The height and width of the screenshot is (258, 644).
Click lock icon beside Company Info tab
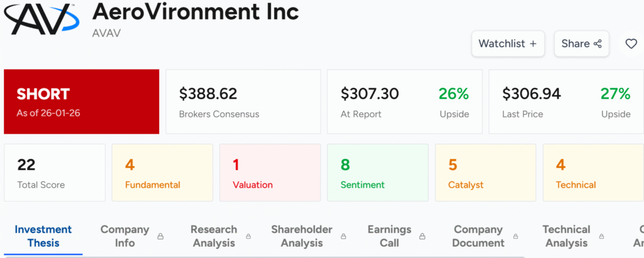pos(160,237)
